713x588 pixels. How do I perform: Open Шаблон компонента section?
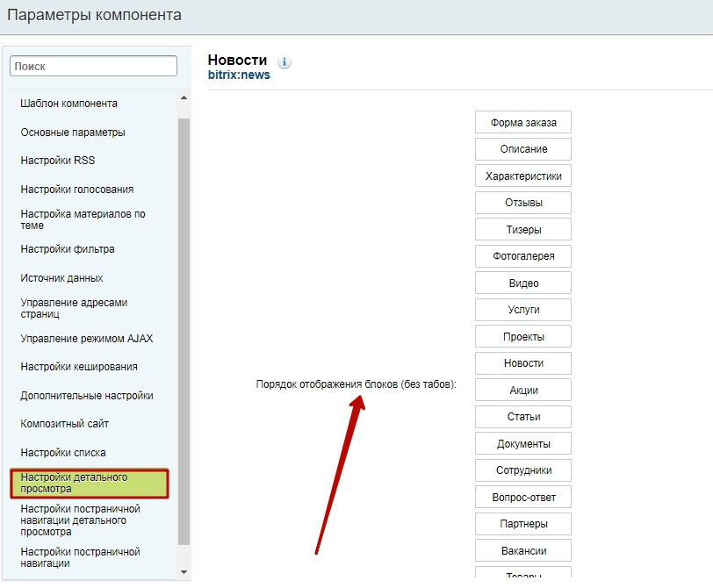tap(68, 104)
